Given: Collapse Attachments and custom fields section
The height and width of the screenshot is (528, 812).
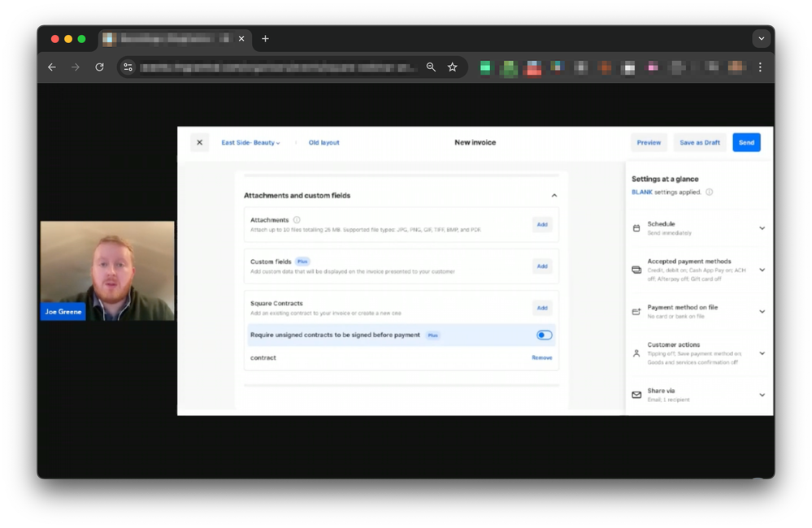Looking at the screenshot, I should tap(554, 196).
